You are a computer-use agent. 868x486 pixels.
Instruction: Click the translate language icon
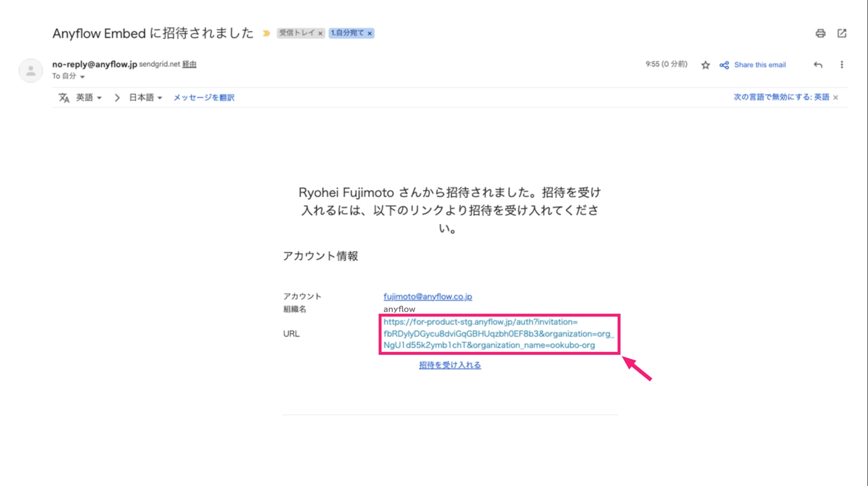pos(64,98)
